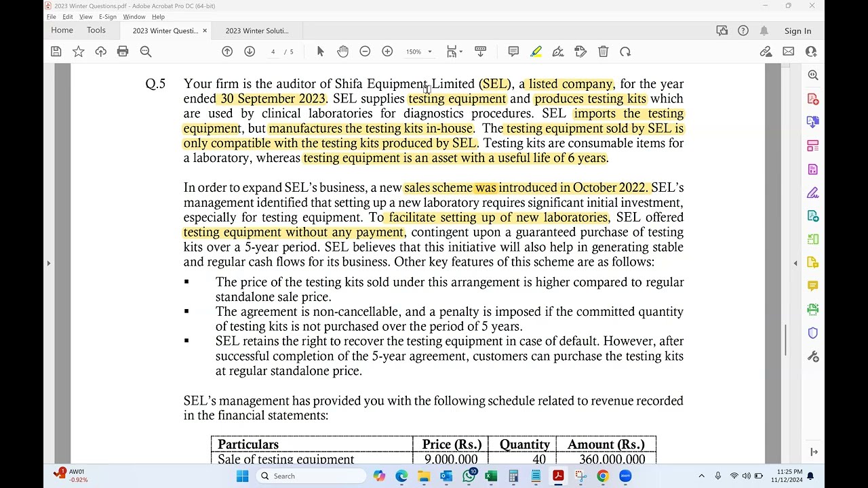
Task: Switch to the Tools view
Action: coord(96,30)
